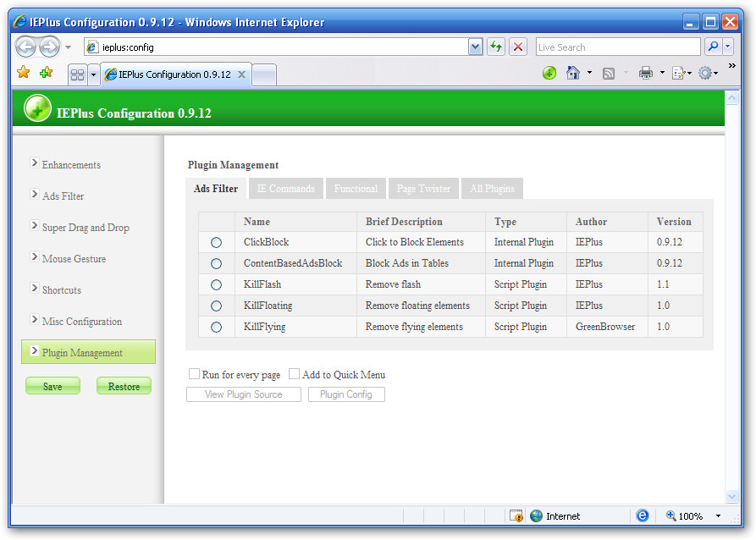Click the green Save button
This screenshot has width=756, height=540.
[52, 386]
